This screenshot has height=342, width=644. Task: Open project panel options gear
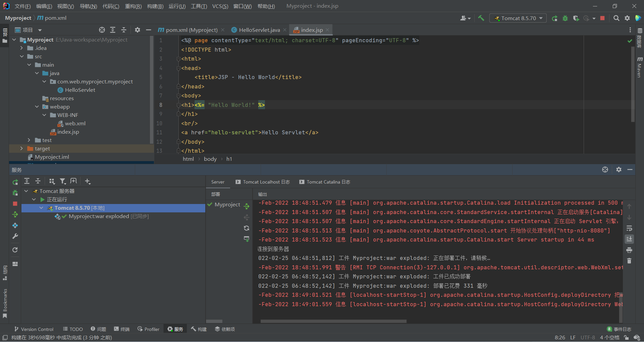pos(137,30)
